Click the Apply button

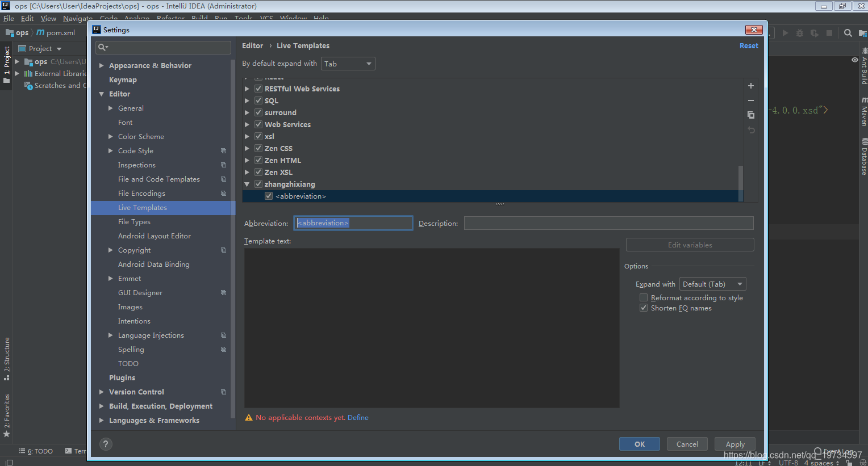[x=735, y=444]
